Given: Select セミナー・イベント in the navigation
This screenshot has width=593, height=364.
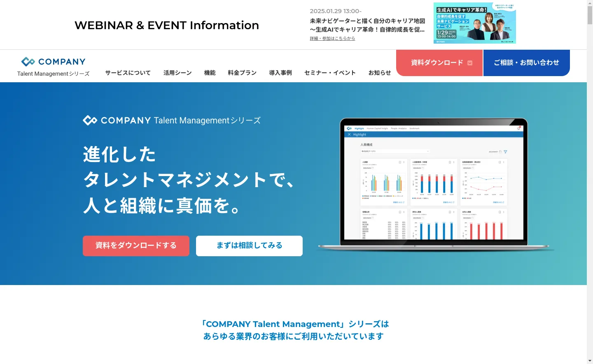Looking at the screenshot, I should [x=330, y=73].
